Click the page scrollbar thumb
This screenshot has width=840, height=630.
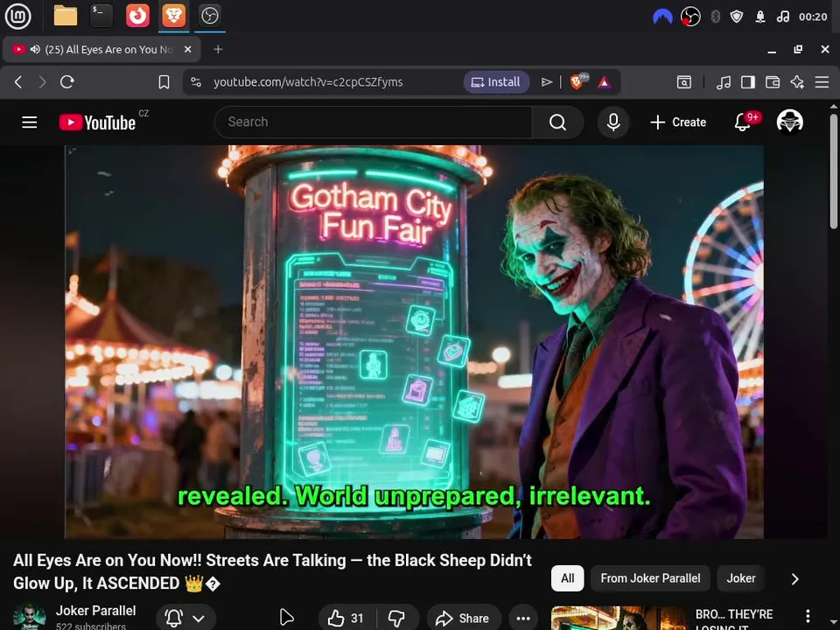[x=834, y=171]
